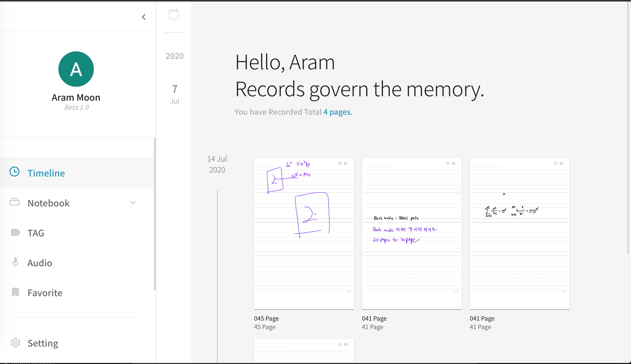Select year 2020 in date strip

coord(175,56)
